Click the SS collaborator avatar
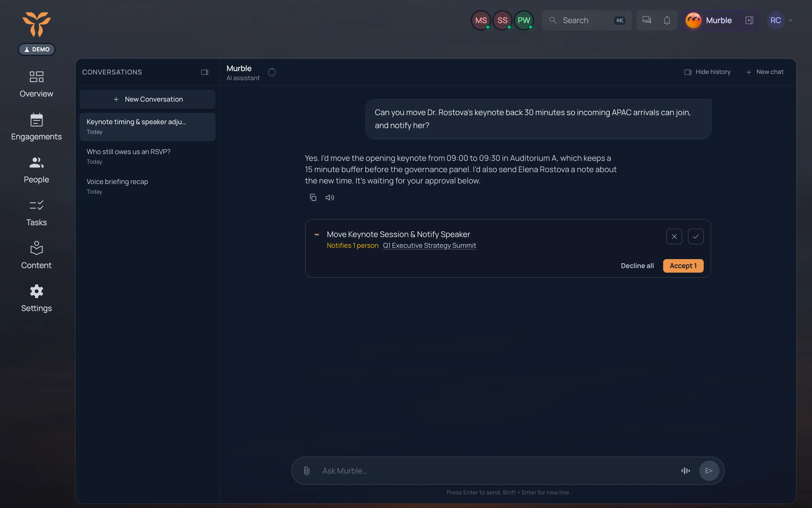Image resolution: width=812 pixels, height=508 pixels. [502, 20]
